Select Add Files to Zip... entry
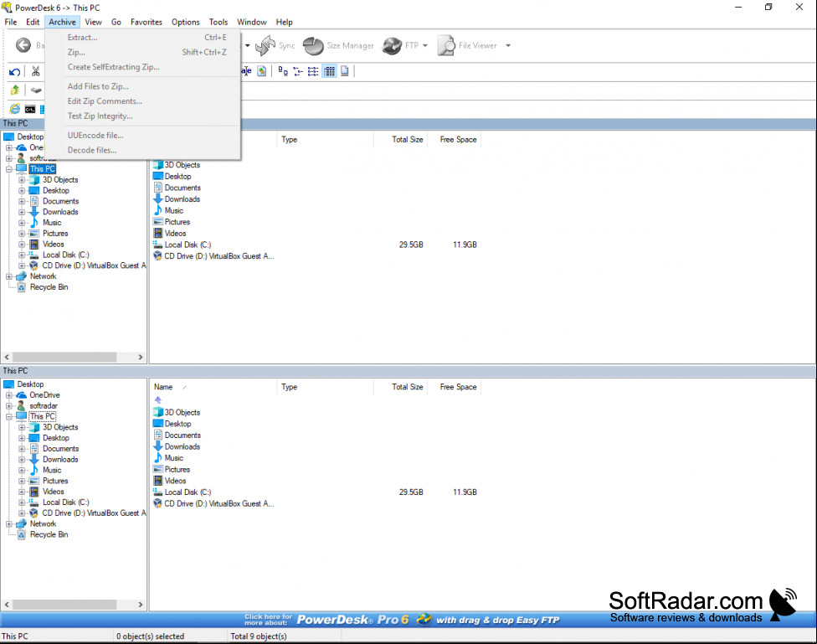The height and width of the screenshot is (644, 817). (x=143, y=86)
